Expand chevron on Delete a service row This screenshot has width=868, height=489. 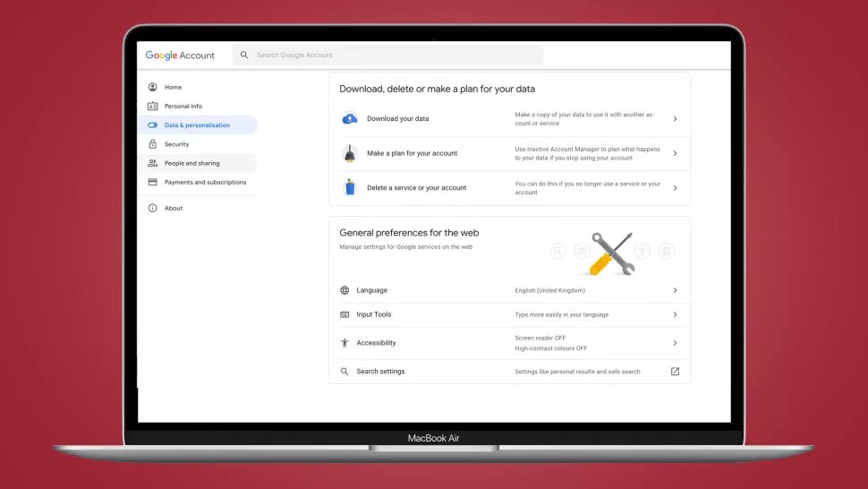tap(675, 188)
